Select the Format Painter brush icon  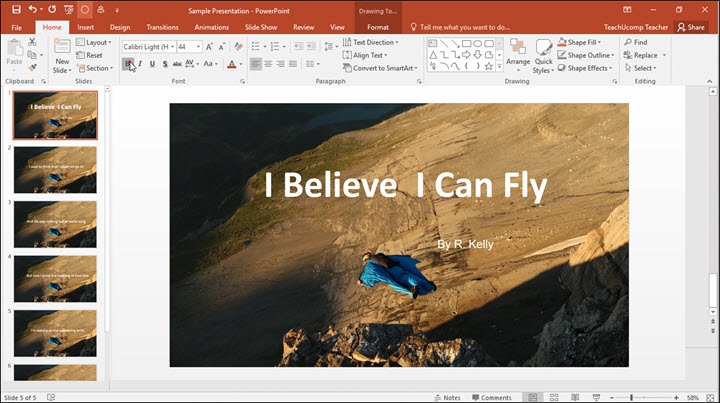[x=32, y=67]
